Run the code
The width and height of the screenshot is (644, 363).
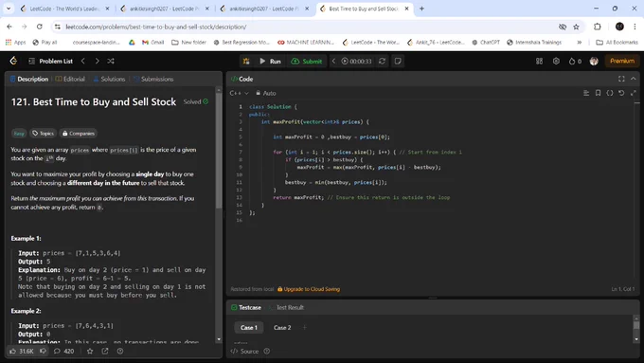point(270,62)
